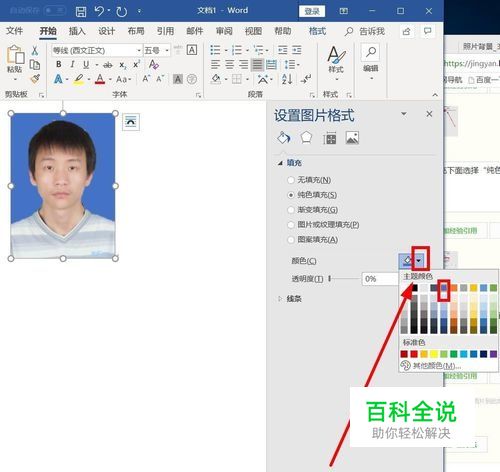500x472 pixels.
Task: Center align the paragraph
Action: pos(229,64)
